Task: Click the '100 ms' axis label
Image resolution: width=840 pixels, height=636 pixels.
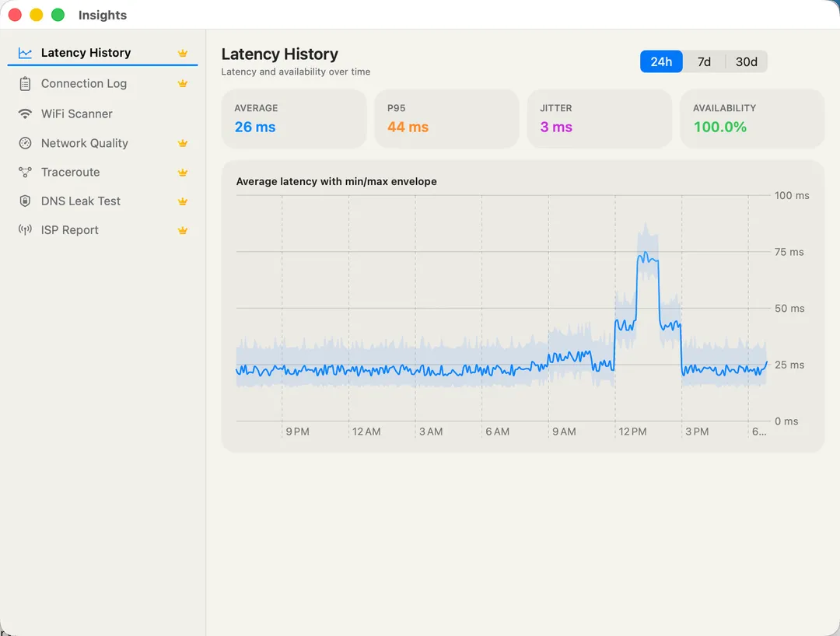Action: point(792,195)
